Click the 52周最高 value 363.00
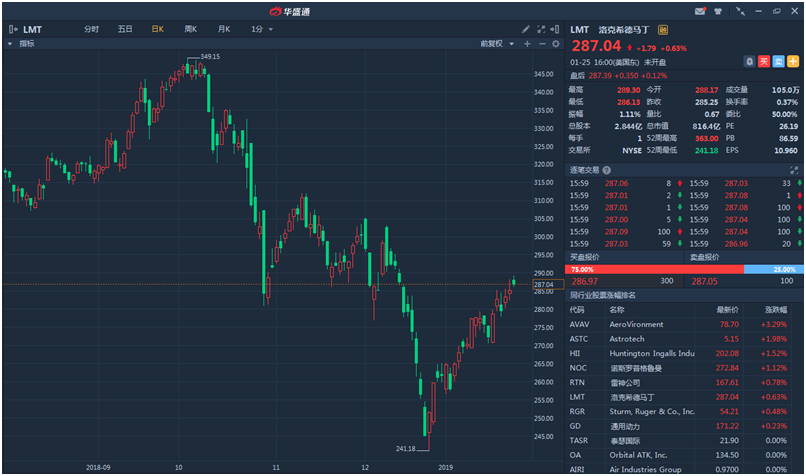Viewport: 806px width, 476px height. 707,138
